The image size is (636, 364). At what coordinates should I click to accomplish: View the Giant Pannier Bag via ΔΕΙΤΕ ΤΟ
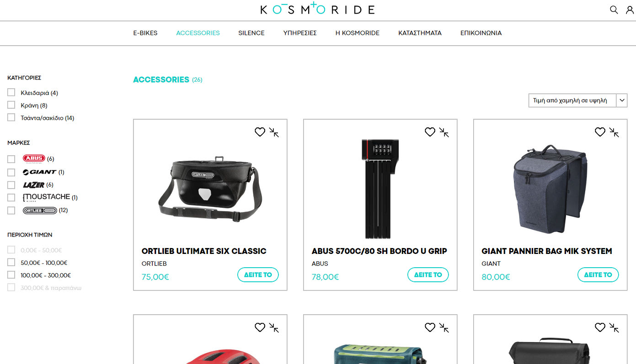click(598, 274)
